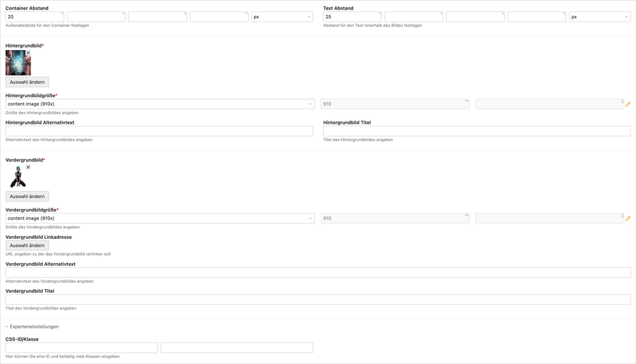Click first Text Abstand field containing 25

pyautogui.click(x=350, y=17)
